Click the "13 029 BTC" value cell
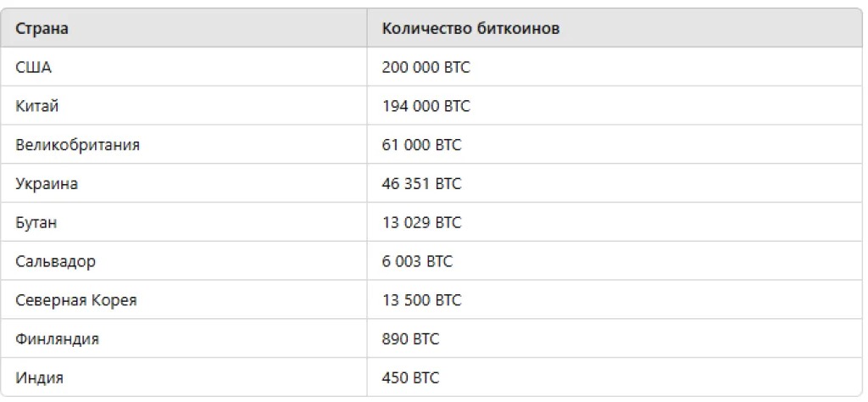The image size is (868, 402). pyautogui.click(x=422, y=223)
